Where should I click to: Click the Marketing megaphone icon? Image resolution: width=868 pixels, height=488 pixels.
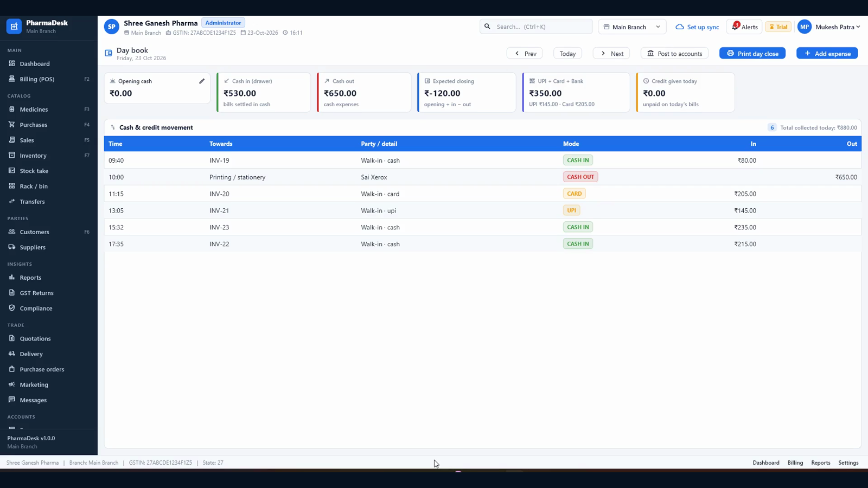pyautogui.click(x=12, y=384)
